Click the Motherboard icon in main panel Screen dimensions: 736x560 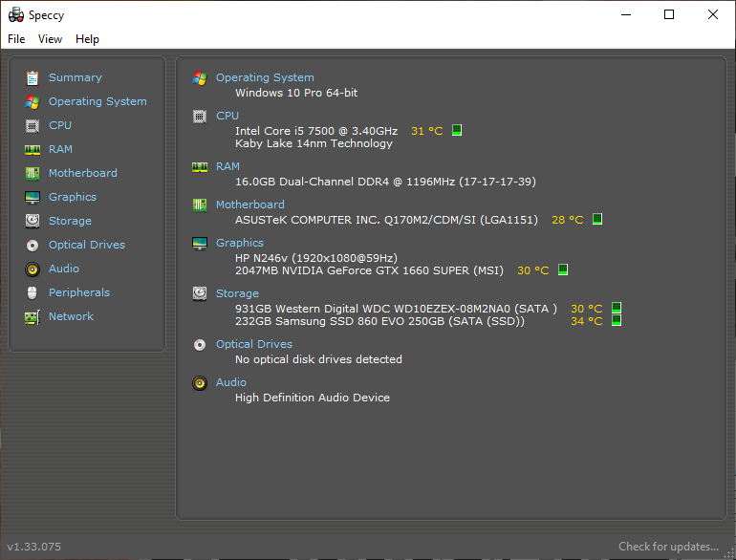click(x=200, y=205)
